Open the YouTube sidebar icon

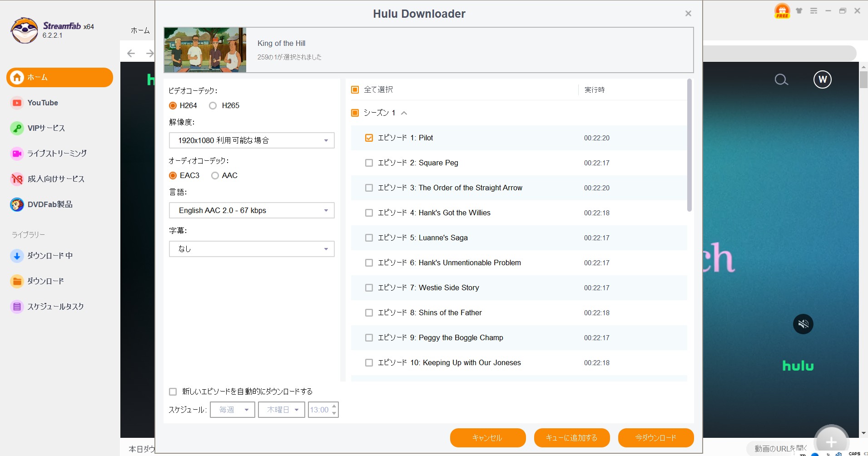[x=17, y=103]
